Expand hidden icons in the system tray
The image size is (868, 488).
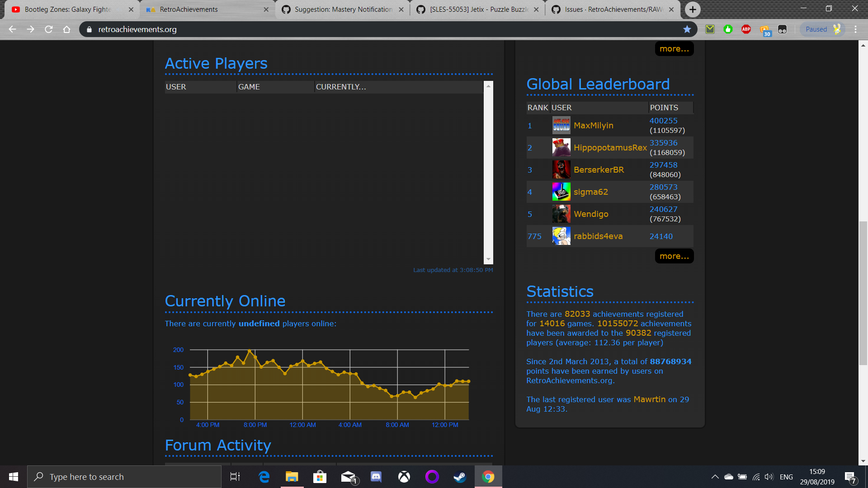[716, 477]
